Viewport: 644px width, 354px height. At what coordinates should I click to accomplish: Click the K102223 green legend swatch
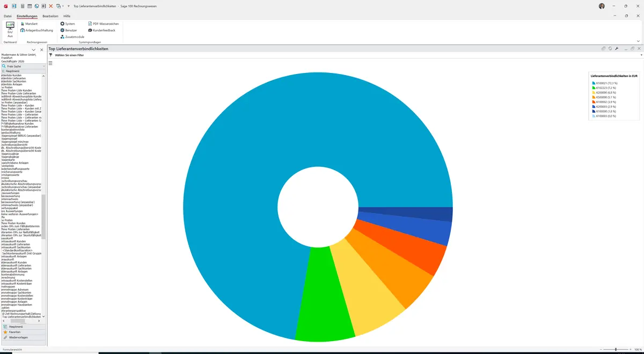pyautogui.click(x=593, y=87)
